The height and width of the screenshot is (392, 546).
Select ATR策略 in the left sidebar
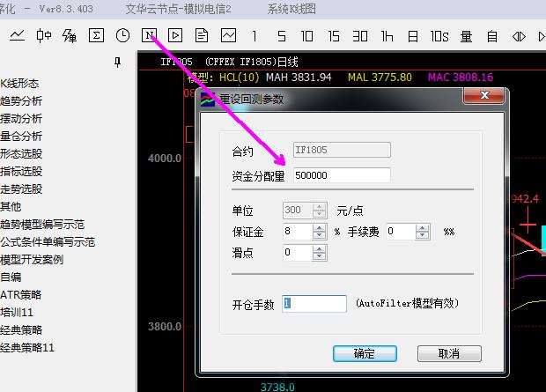click(21, 295)
